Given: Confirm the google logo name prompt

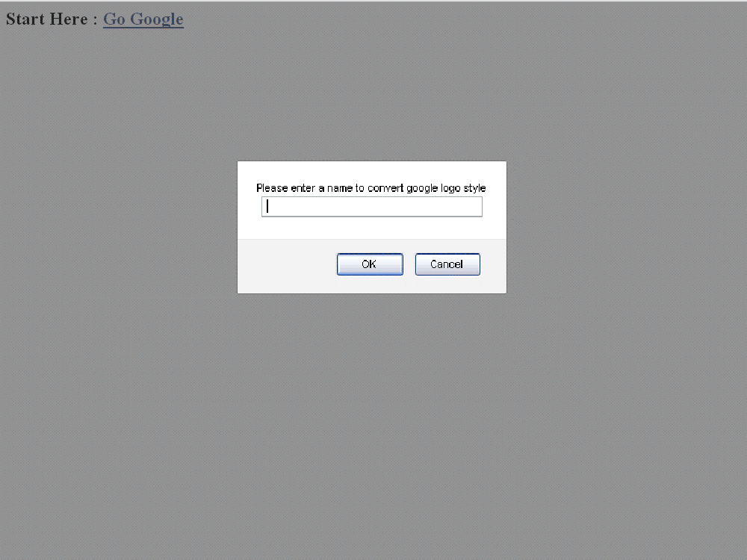Looking at the screenshot, I should click(x=370, y=264).
